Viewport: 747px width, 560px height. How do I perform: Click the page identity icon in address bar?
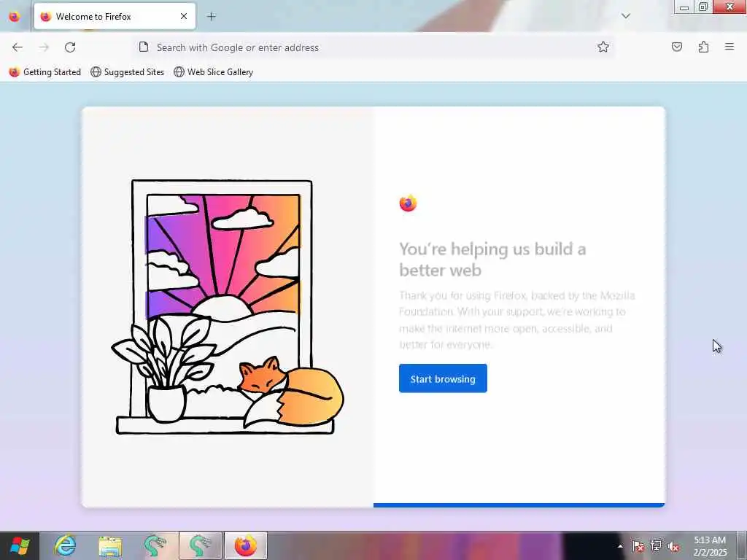(x=144, y=47)
